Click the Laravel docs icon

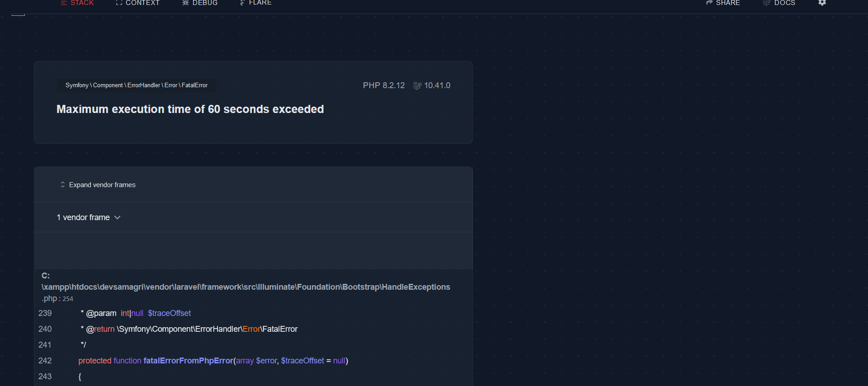point(767,3)
